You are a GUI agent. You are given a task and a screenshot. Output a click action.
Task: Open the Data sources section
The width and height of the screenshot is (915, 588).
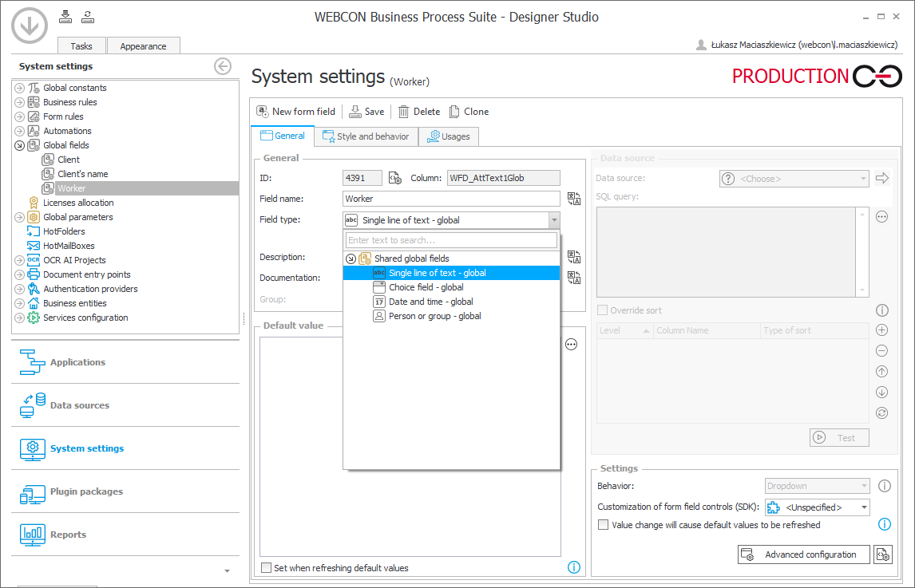pyautogui.click(x=125, y=405)
